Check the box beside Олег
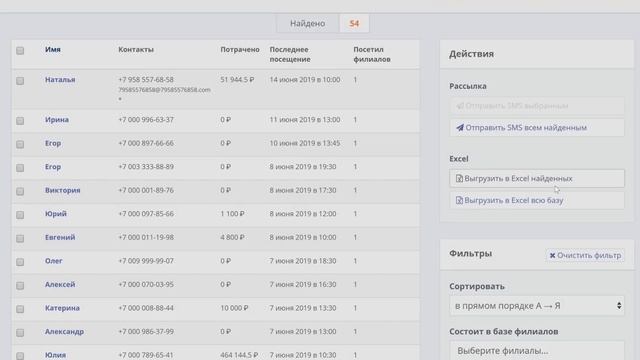This screenshot has width=640, height=360. point(20,262)
